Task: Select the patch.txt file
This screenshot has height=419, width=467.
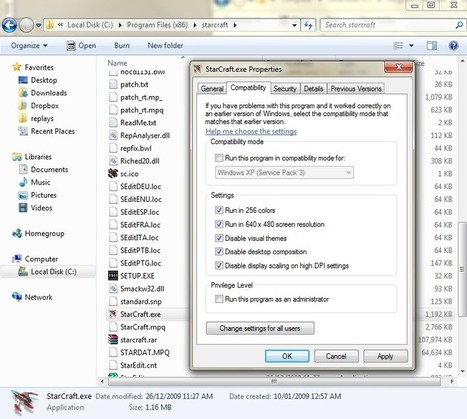Action: tap(134, 85)
